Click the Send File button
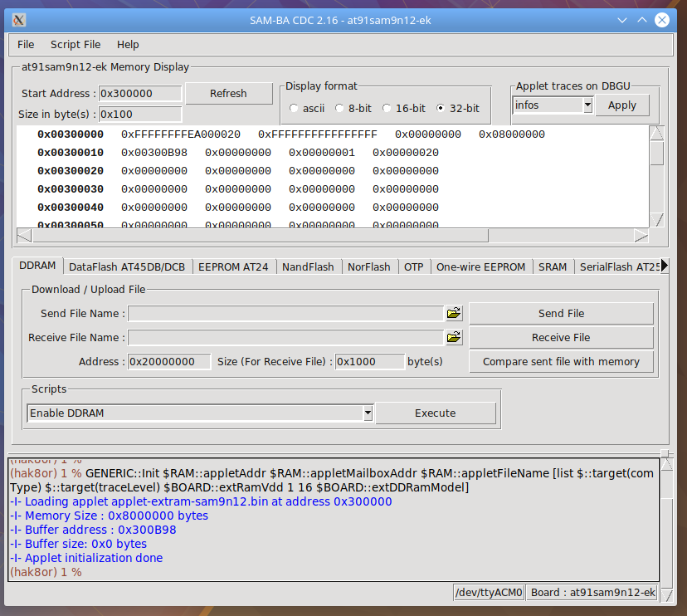 (561, 314)
